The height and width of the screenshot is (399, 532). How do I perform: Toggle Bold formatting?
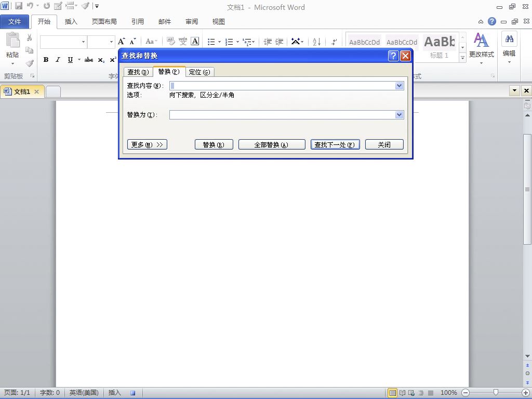(46, 60)
